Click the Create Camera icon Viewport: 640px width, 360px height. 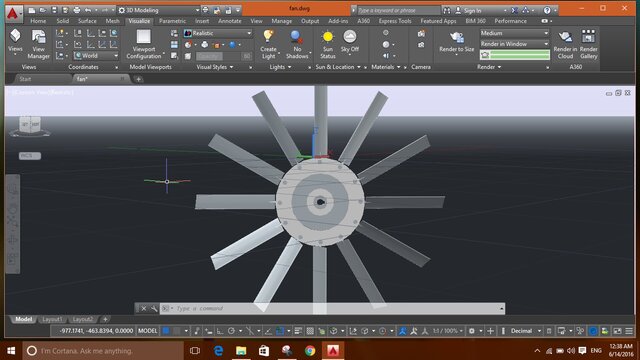pos(421,33)
